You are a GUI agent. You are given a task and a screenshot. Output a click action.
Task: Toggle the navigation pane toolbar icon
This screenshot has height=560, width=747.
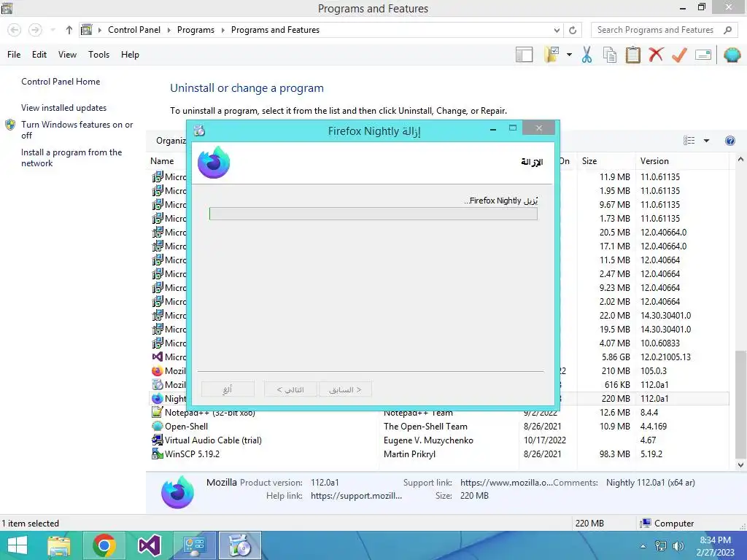click(524, 55)
